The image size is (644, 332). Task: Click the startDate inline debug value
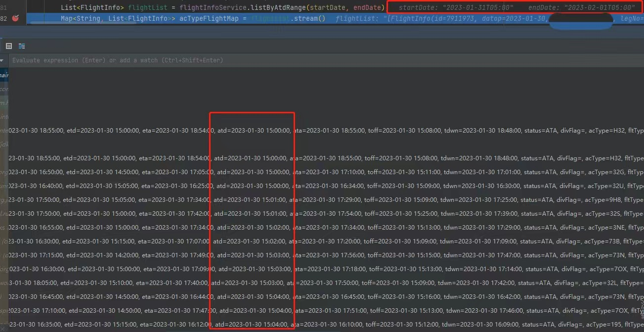(x=456, y=7)
